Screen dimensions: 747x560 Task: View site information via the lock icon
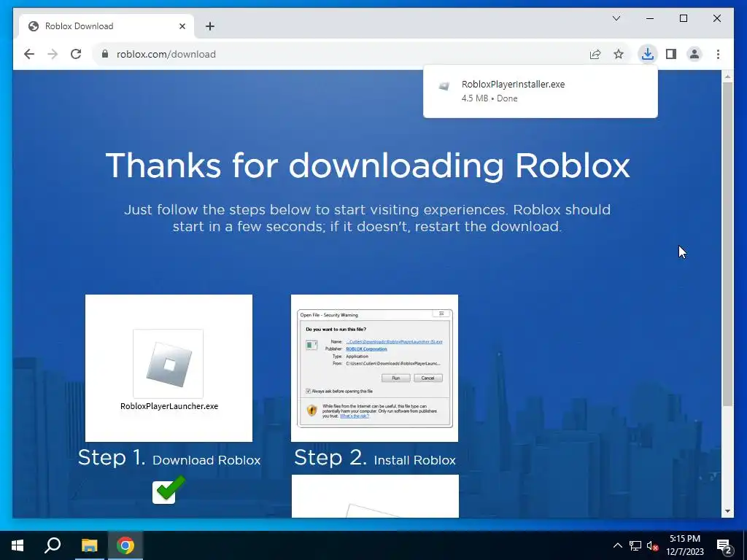pyautogui.click(x=105, y=54)
